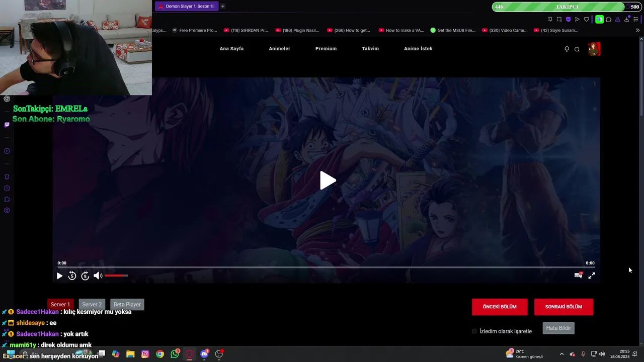
Task: Open the Get the M3U8 File bookmark
Action: pos(453,30)
